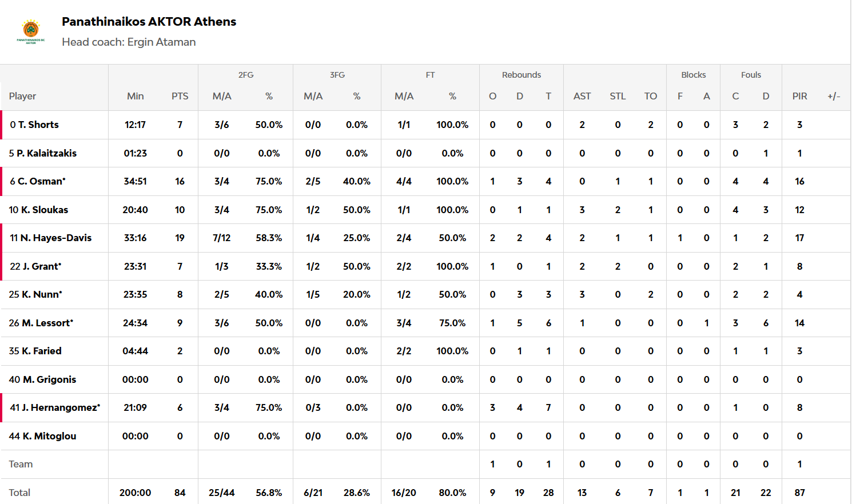
Task: Select player C. Osman
Action: (x=41, y=181)
